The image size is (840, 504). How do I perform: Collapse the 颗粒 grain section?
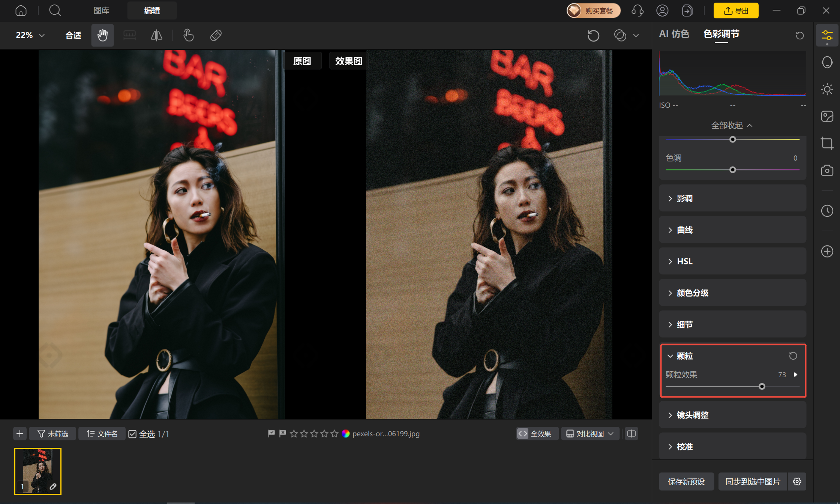[x=670, y=356]
